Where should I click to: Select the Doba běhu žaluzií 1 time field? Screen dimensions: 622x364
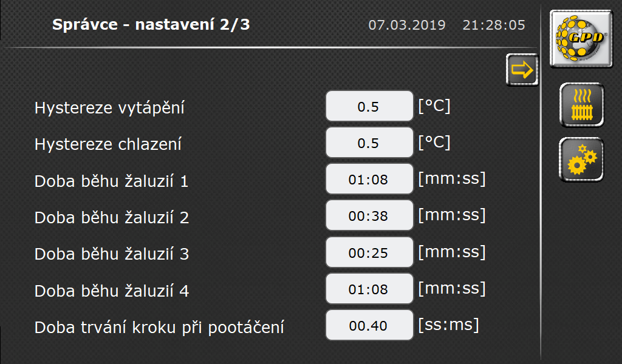point(369,179)
